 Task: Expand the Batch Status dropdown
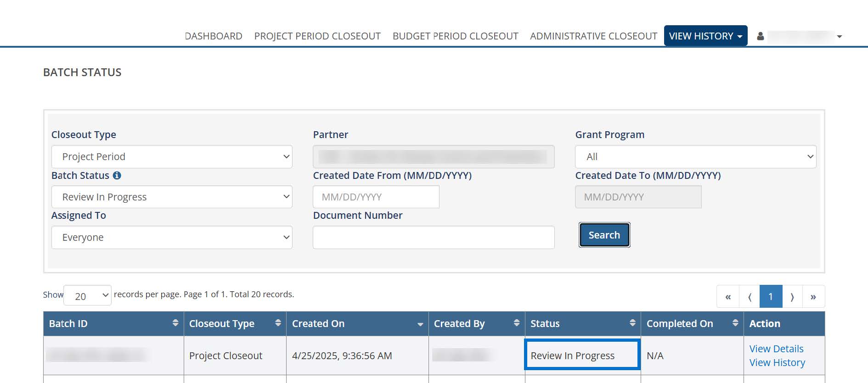172,197
